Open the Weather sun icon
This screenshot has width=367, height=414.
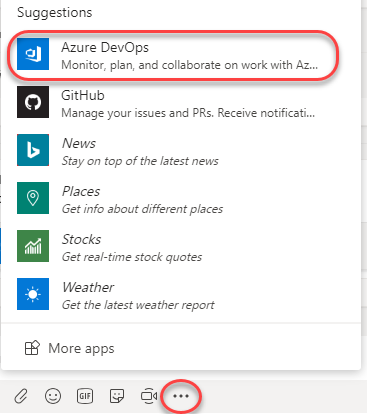pos(33,294)
